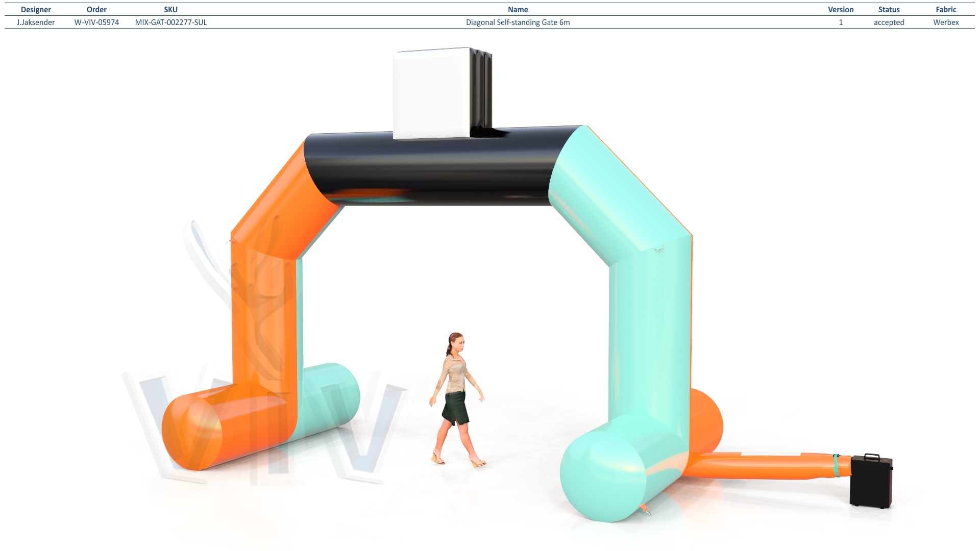Select product name Diagonal Self-standing Gate 6m
The width and height of the screenshot is (980, 551).
pos(518,22)
